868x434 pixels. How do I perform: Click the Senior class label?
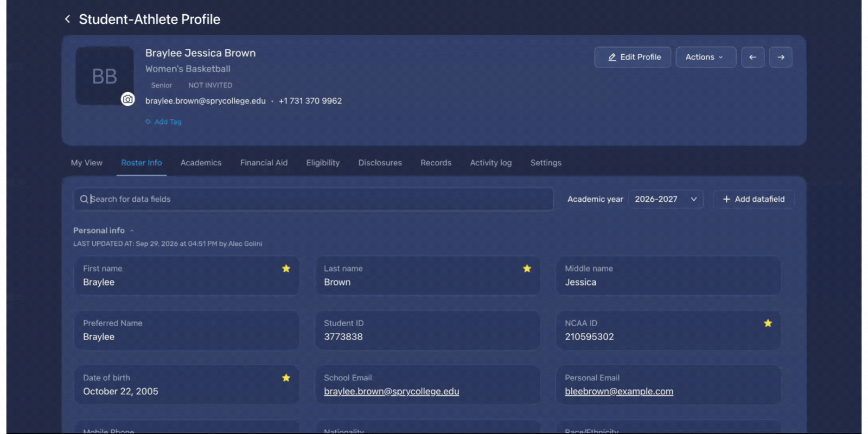(x=161, y=85)
